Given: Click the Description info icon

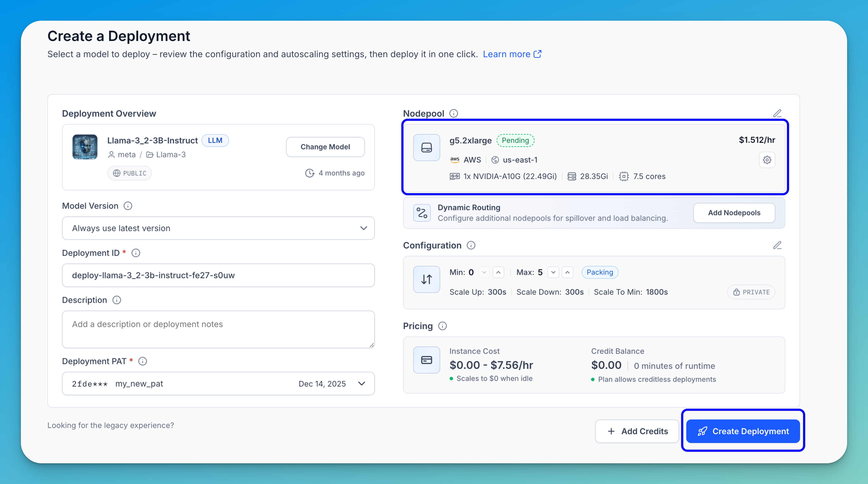Looking at the screenshot, I should click(x=117, y=300).
